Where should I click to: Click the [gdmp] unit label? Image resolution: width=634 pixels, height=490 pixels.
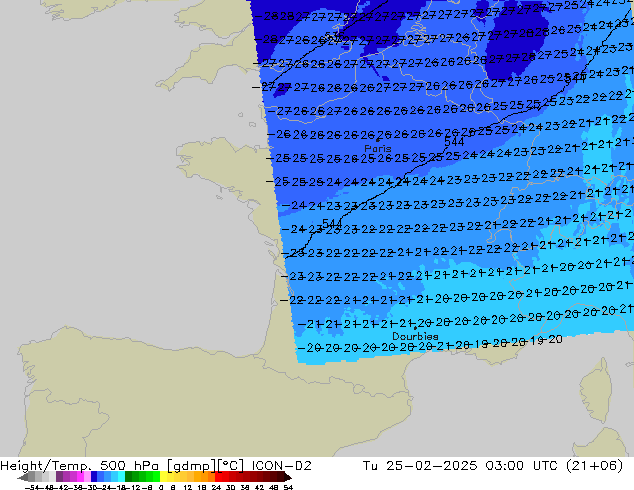[x=192, y=466]
